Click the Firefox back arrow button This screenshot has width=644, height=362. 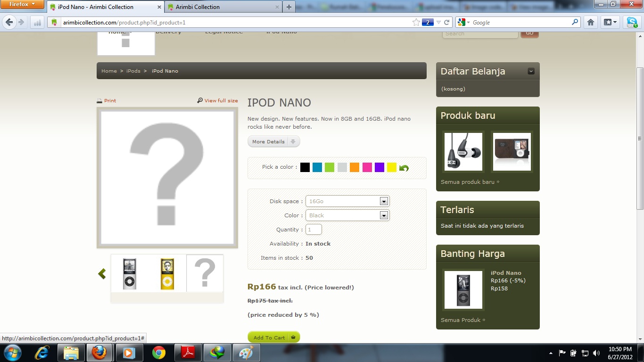9,22
